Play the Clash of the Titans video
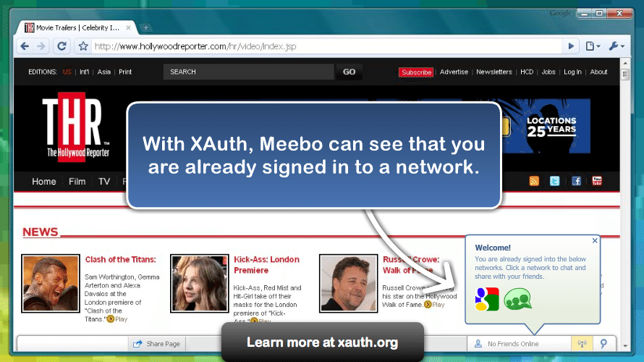Viewport: 644px width, 362px height. 117,319
